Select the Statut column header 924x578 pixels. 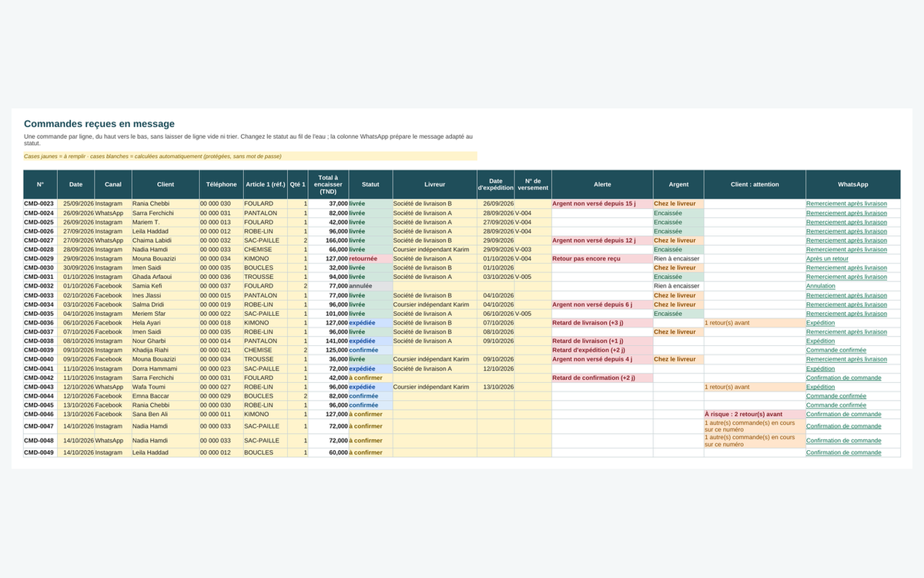tap(370, 184)
